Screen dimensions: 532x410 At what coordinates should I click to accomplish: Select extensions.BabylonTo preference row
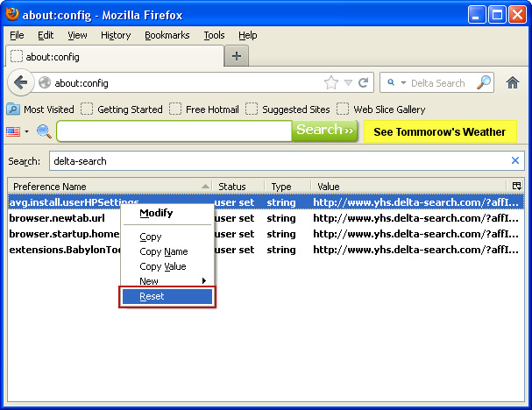[x=266, y=250]
